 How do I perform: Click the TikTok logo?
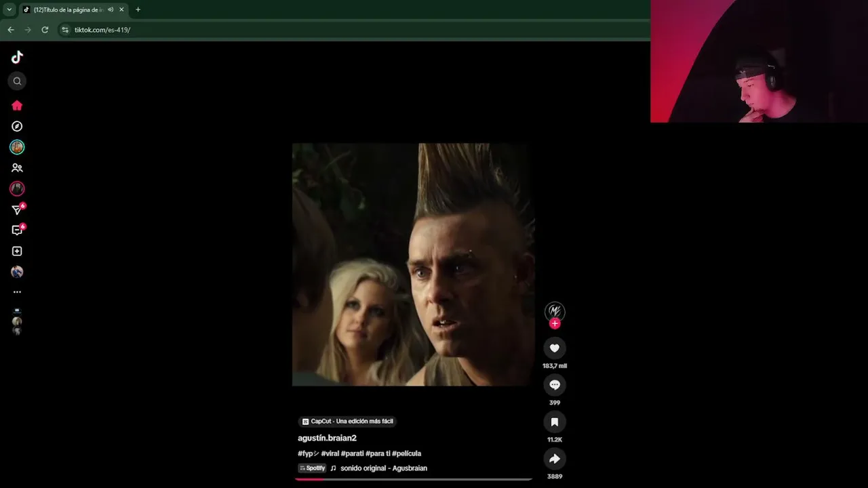(x=17, y=57)
